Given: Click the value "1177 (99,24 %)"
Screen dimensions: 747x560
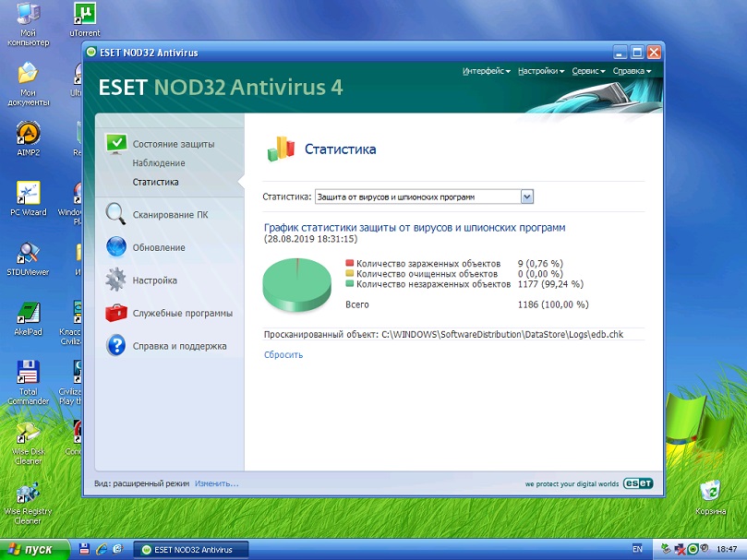Looking at the screenshot, I should [550, 284].
